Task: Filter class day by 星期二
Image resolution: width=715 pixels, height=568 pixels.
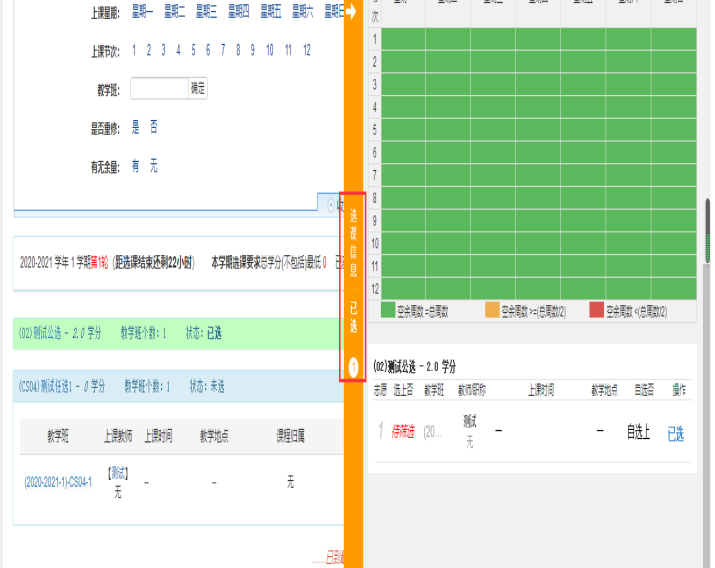Action: [x=175, y=11]
